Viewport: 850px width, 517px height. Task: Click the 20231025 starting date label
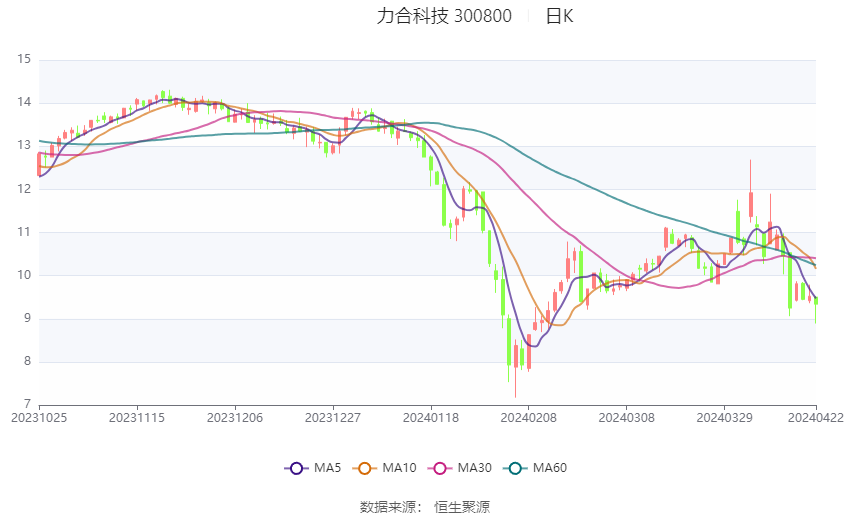pyautogui.click(x=39, y=418)
